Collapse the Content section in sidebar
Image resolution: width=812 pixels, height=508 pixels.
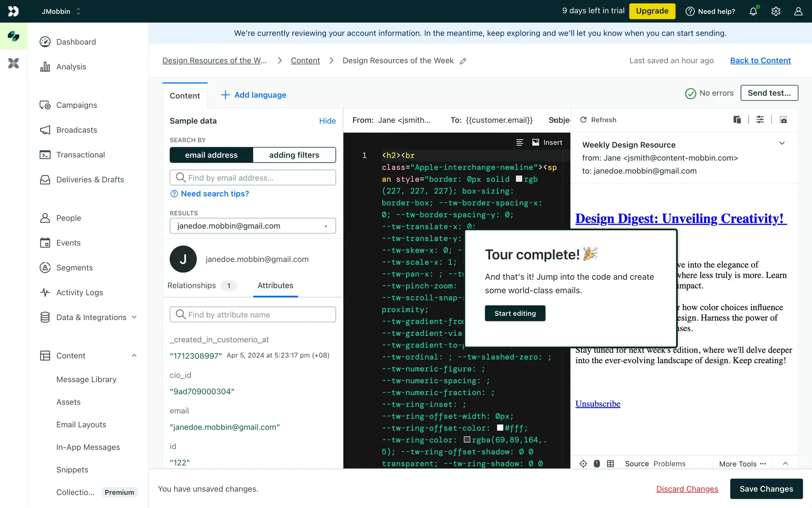pos(134,356)
